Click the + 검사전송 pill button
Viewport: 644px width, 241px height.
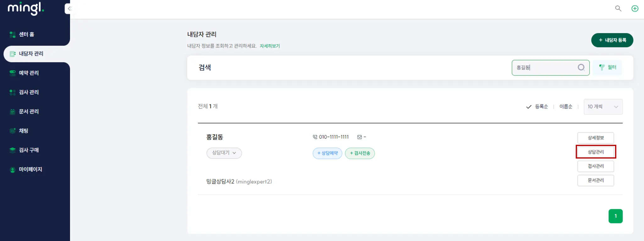pos(360,153)
